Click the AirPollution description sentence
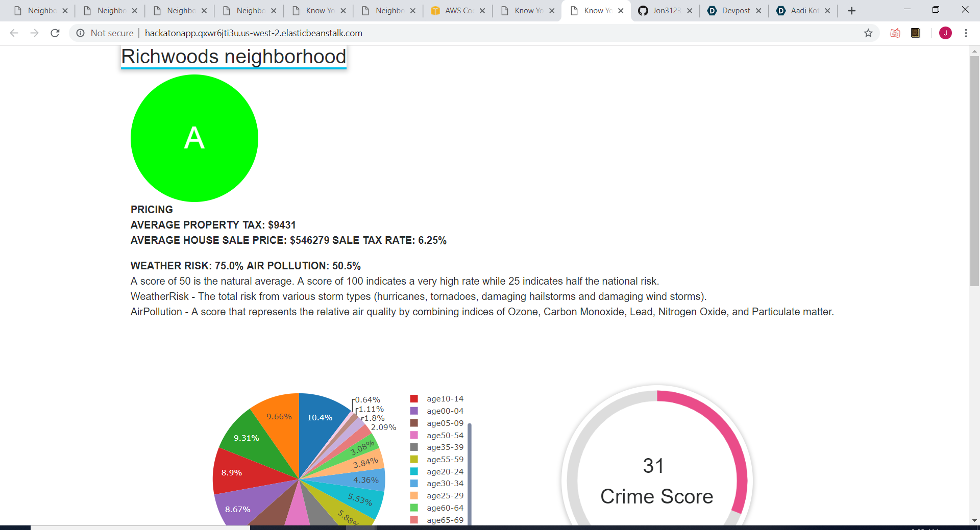Viewport: 980px width, 530px height. [482, 312]
